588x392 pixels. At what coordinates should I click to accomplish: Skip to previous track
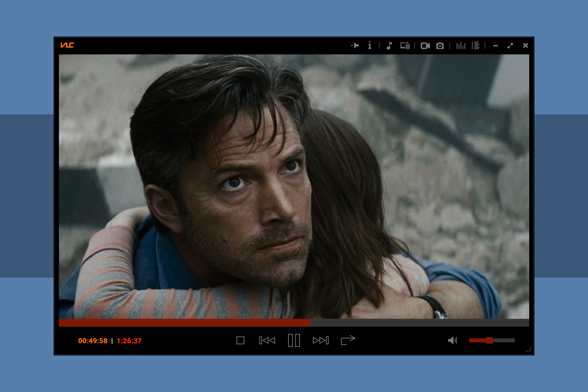click(267, 340)
